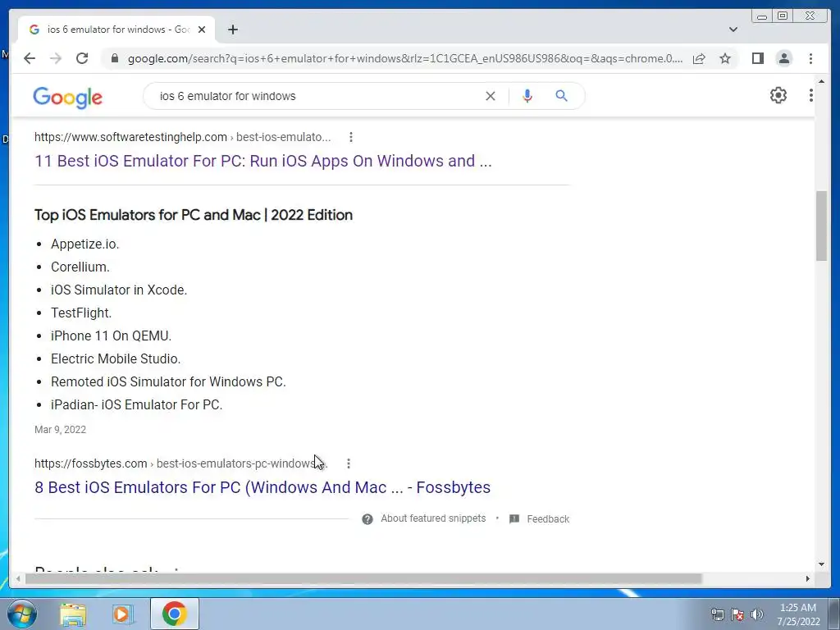The image size is (840, 630).
Task: Open the Chrome profile avatar
Action: tap(784, 58)
